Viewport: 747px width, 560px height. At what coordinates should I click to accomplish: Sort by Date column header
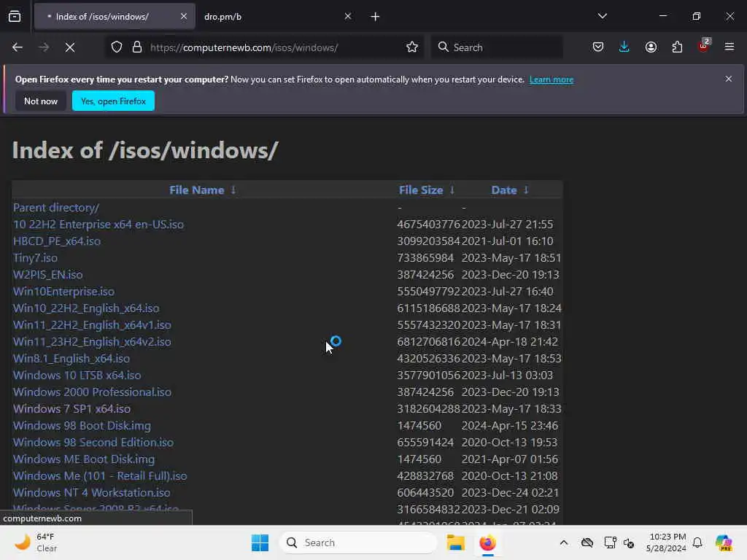504,190
